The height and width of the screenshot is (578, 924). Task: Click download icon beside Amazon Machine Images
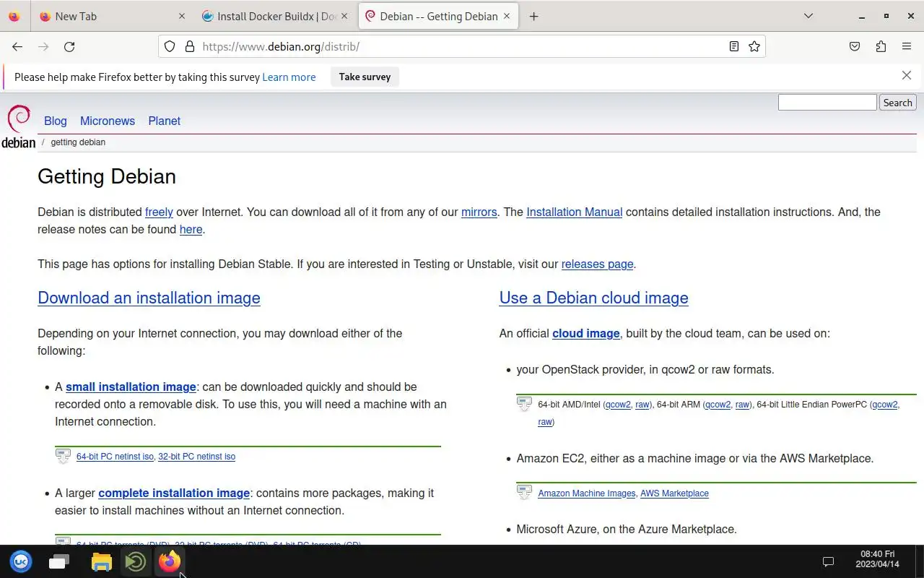click(524, 493)
